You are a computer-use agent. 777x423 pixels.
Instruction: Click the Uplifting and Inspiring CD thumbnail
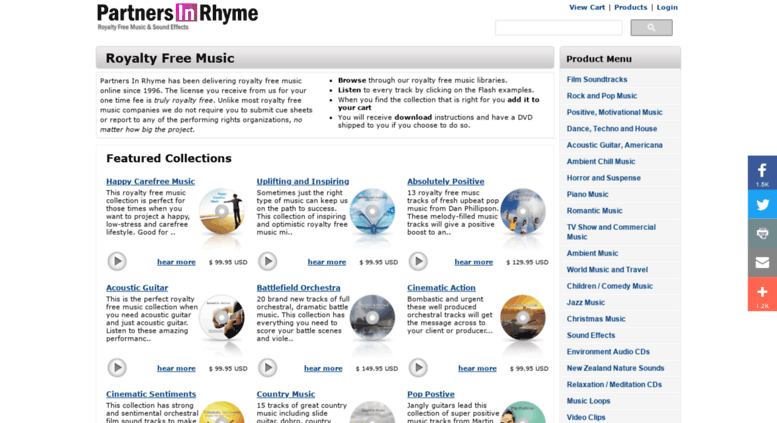373,212
